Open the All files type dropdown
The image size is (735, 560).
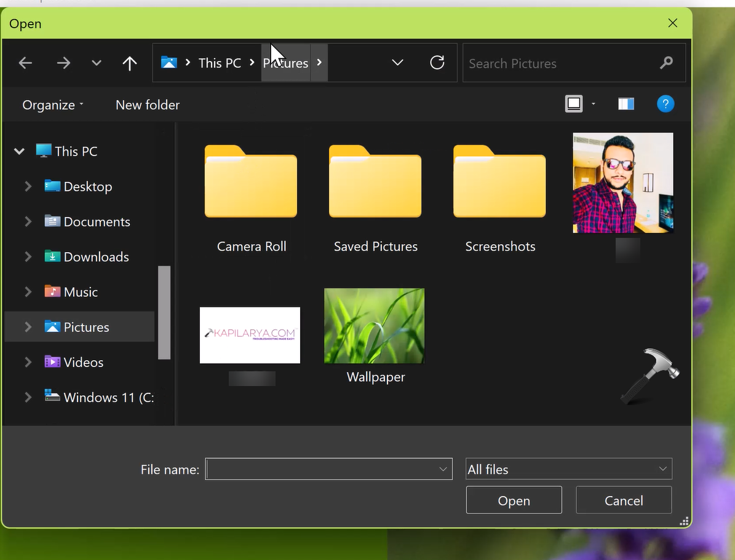tap(568, 469)
